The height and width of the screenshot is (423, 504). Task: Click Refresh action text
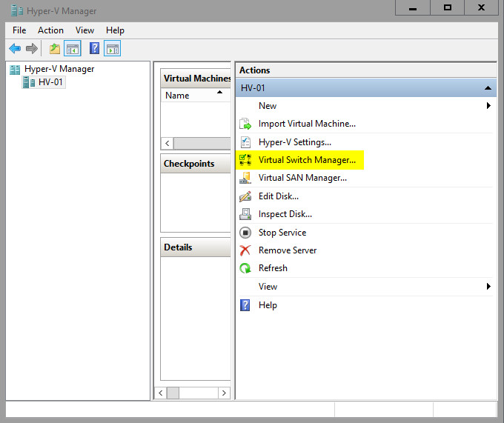click(x=273, y=268)
